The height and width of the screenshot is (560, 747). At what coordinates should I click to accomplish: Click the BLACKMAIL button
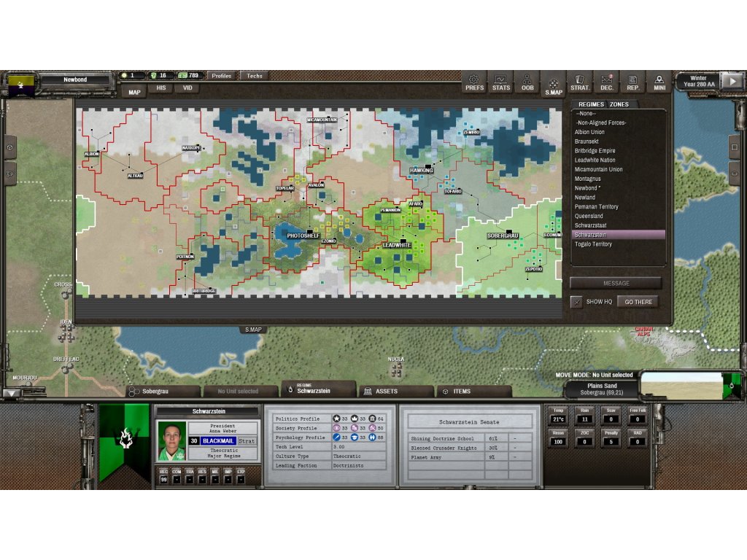point(217,441)
